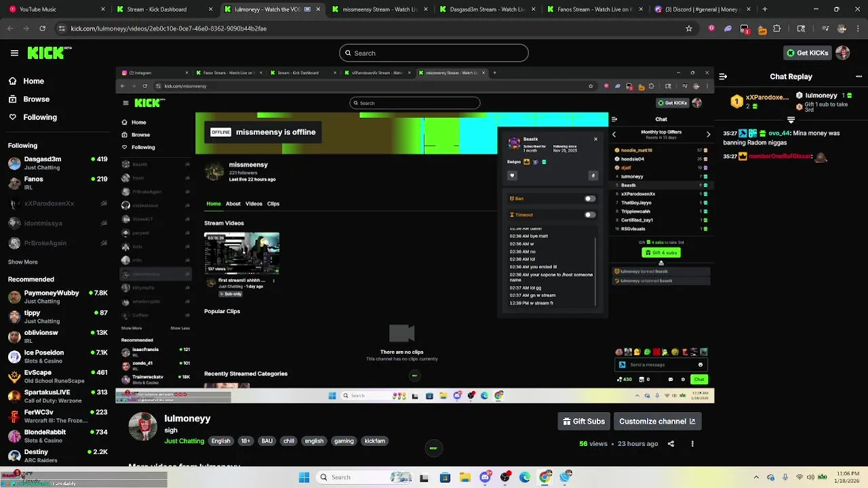The height and width of the screenshot is (488, 868).
Task: Open Ice Poseidon Slots & Casino channel
Action: click(x=58, y=357)
